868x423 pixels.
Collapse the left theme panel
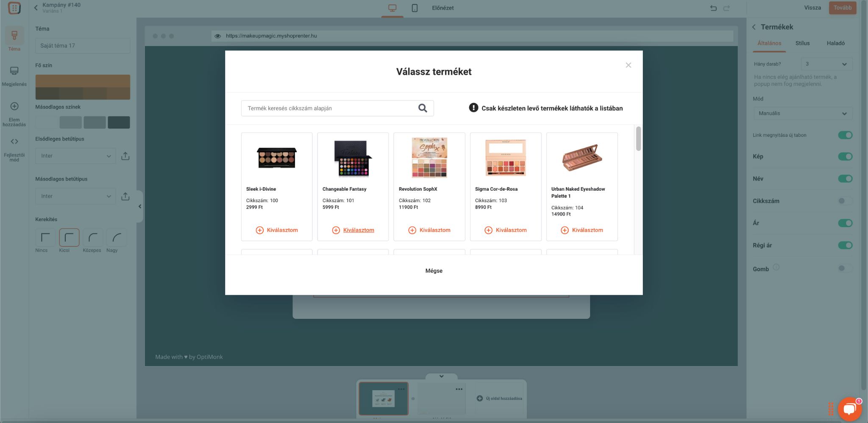click(x=139, y=206)
